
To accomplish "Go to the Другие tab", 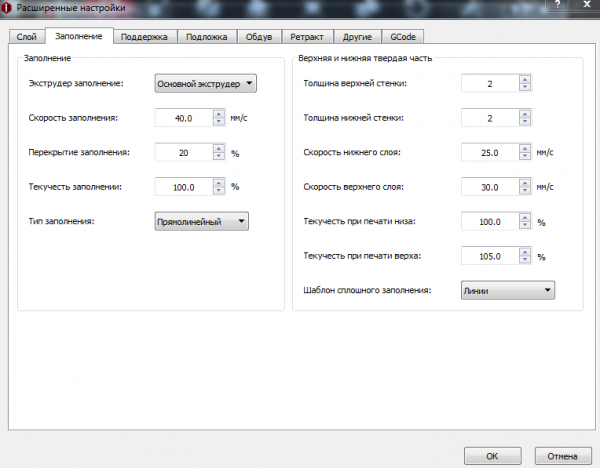I will click(357, 37).
